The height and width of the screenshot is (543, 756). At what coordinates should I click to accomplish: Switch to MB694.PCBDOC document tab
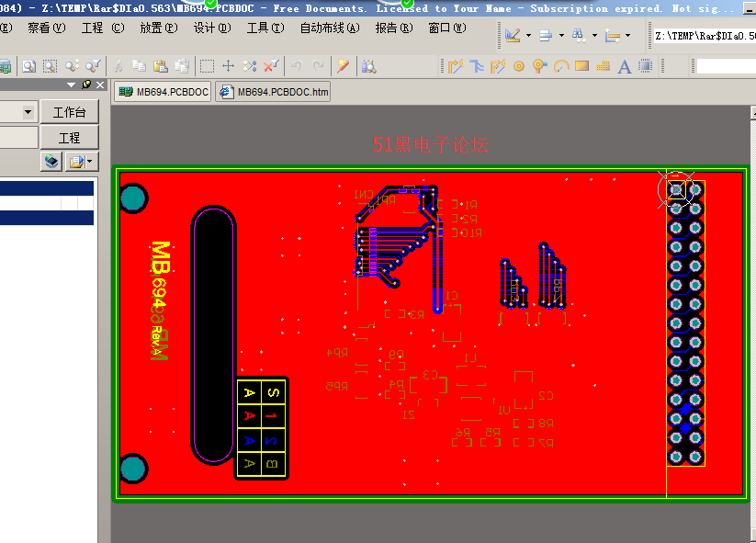pos(163,92)
